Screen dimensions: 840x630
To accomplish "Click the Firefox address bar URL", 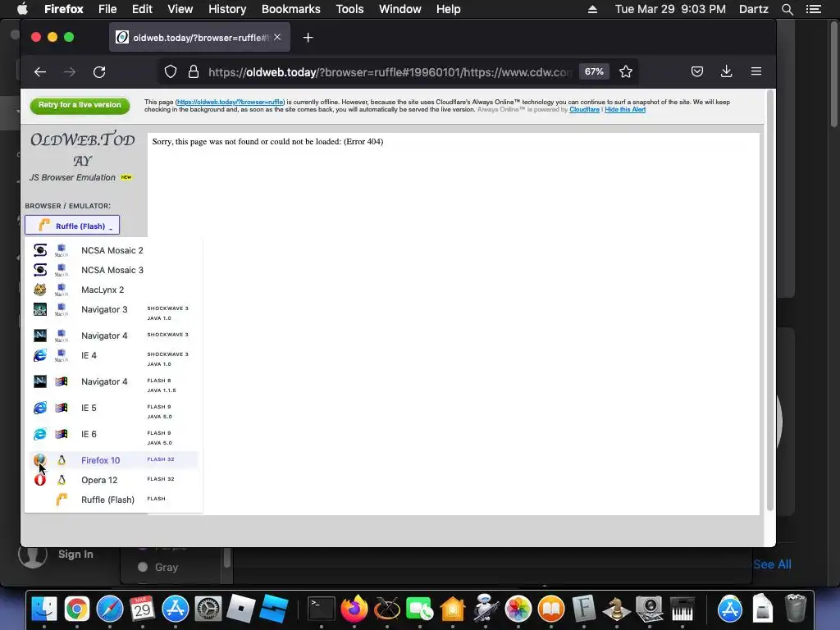I will click(390, 72).
